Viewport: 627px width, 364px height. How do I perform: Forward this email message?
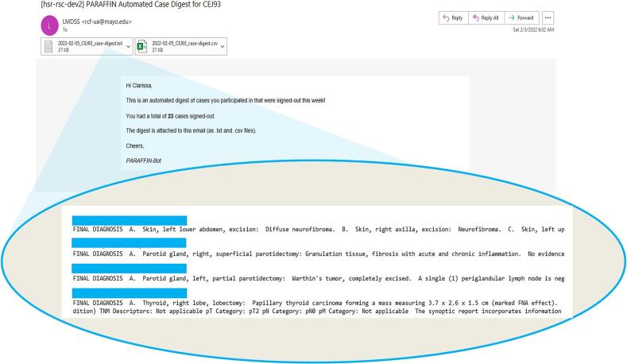(x=522, y=18)
